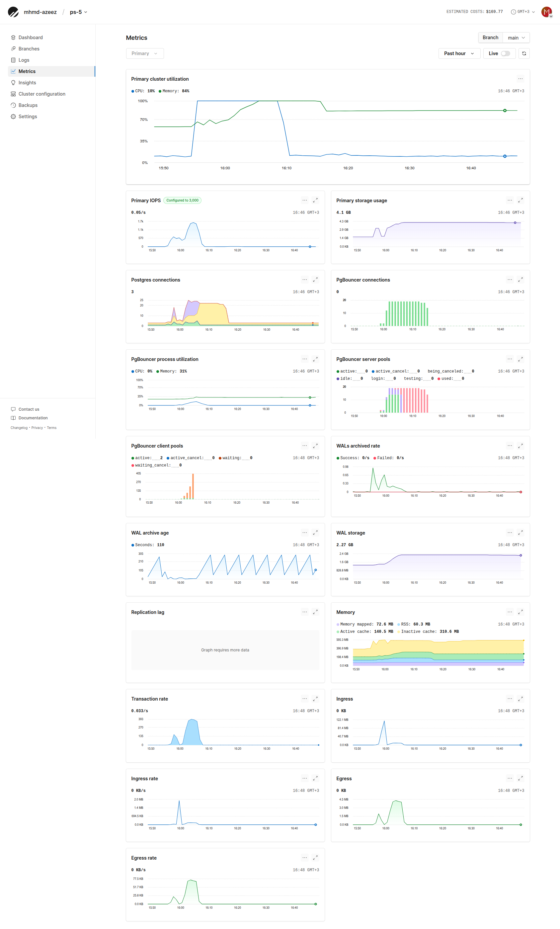This screenshot has height=929, width=560.
Task: Open the main branch selector dropdown
Action: click(516, 37)
